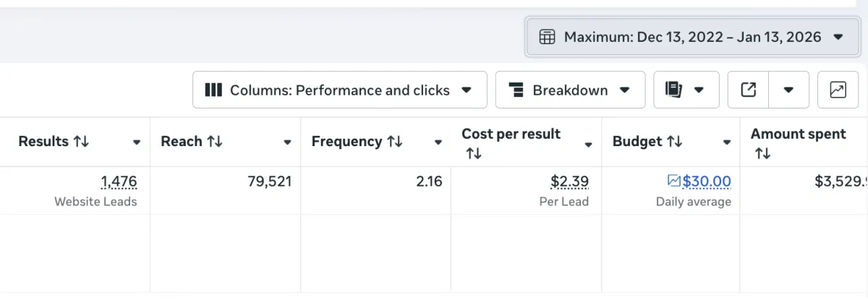Screen dimensions: 868x298
Task: Expand the export options arrow
Action: pos(788,90)
